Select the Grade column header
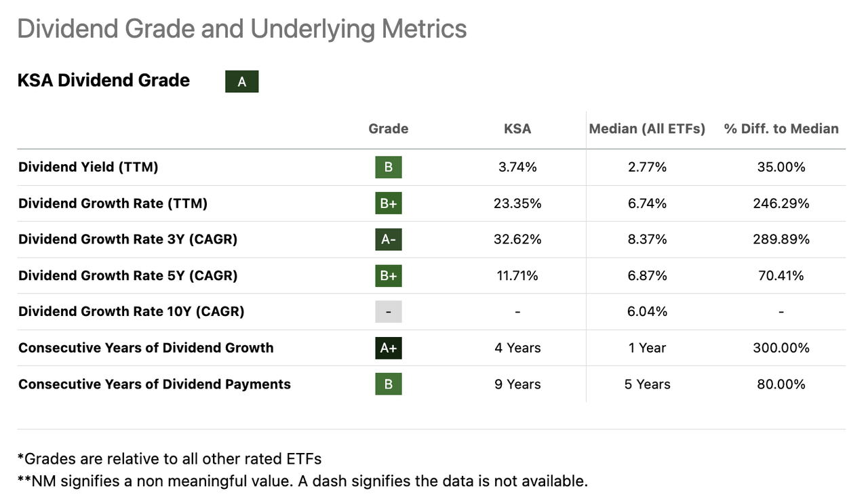This screenshot has width=868, height=495. coord(388,129)
